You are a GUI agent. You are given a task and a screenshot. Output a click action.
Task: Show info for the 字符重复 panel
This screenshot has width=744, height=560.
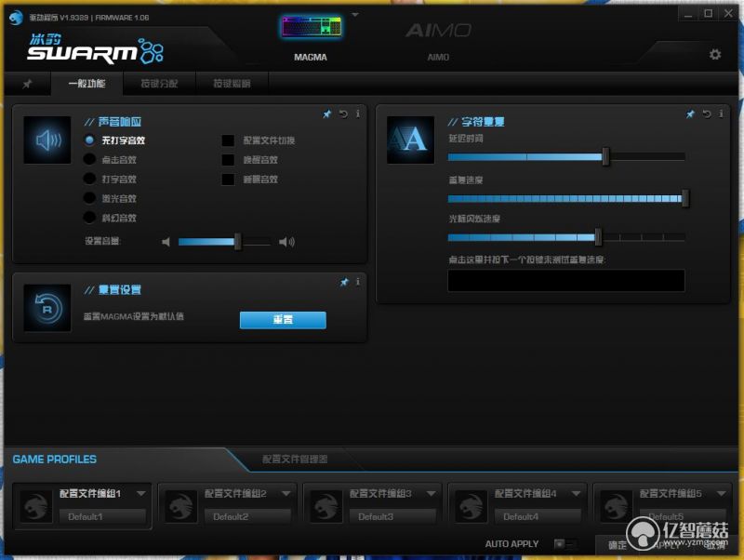[722, 113]
